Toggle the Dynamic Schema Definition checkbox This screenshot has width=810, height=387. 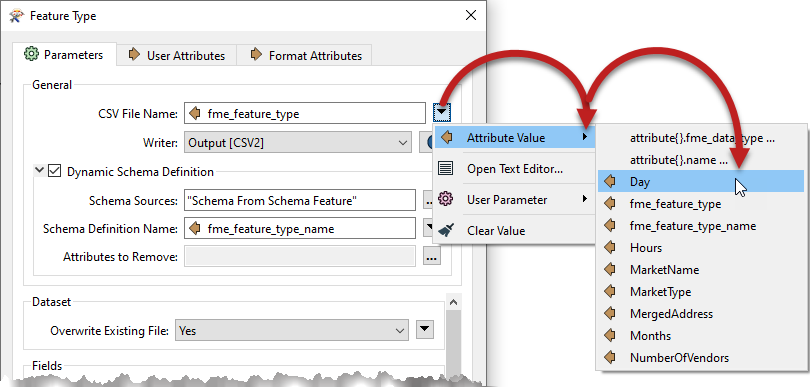55,171
